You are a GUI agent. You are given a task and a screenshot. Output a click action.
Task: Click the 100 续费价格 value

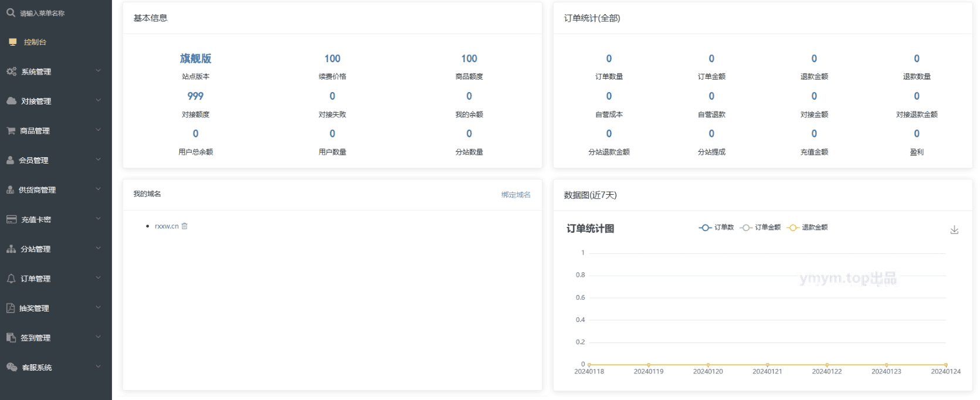click(333, 59)
